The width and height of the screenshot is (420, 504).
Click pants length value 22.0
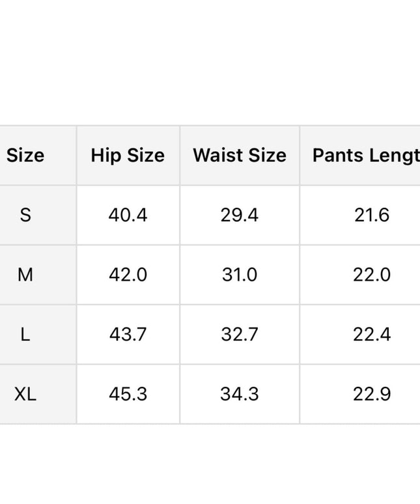point(372,275)
